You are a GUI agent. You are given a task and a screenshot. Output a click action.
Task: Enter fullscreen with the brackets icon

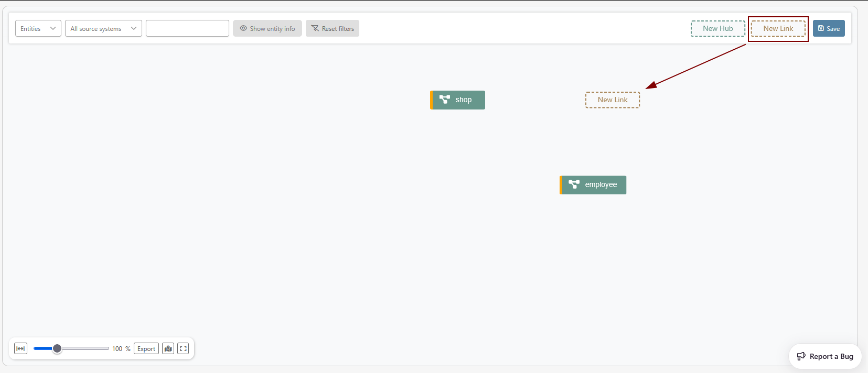point(183,348)
